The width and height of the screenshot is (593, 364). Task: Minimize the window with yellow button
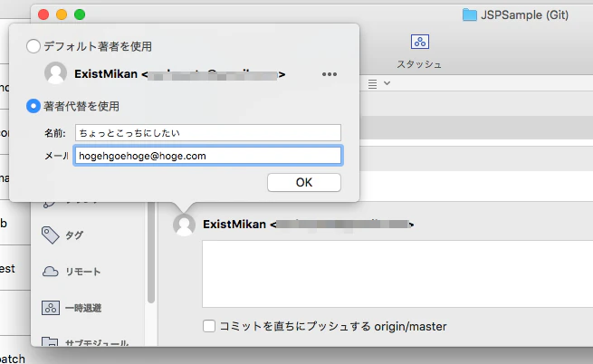click(x=62, y=14)
